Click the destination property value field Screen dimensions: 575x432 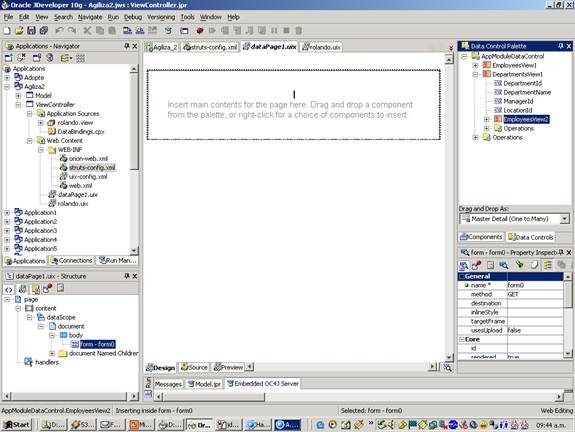coord(535,303)
